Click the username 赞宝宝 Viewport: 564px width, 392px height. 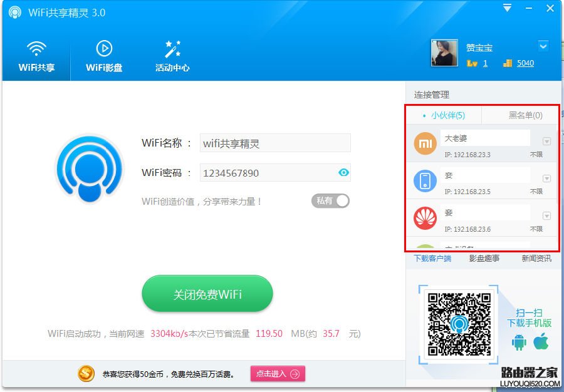tap(479, 48)
